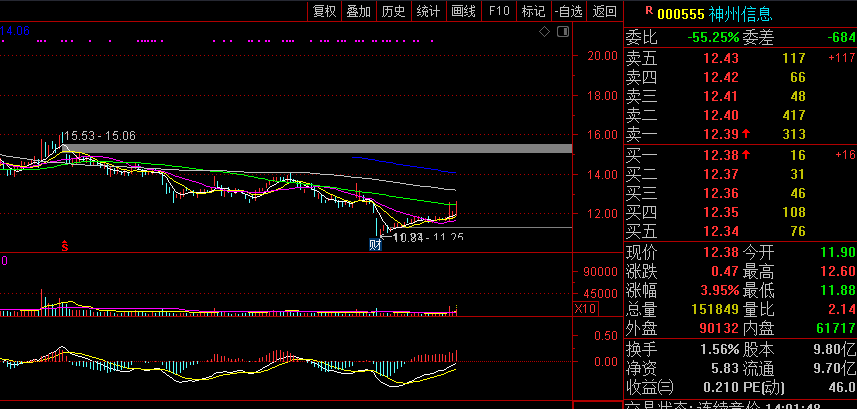Select the 卖五 12.43 ask row

pos(740,58)
